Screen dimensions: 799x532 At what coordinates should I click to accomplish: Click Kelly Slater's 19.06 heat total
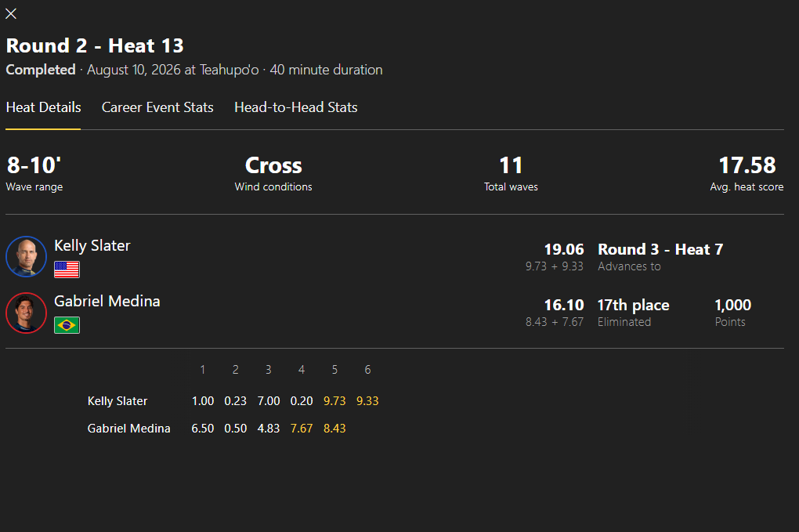click(563, 249)
